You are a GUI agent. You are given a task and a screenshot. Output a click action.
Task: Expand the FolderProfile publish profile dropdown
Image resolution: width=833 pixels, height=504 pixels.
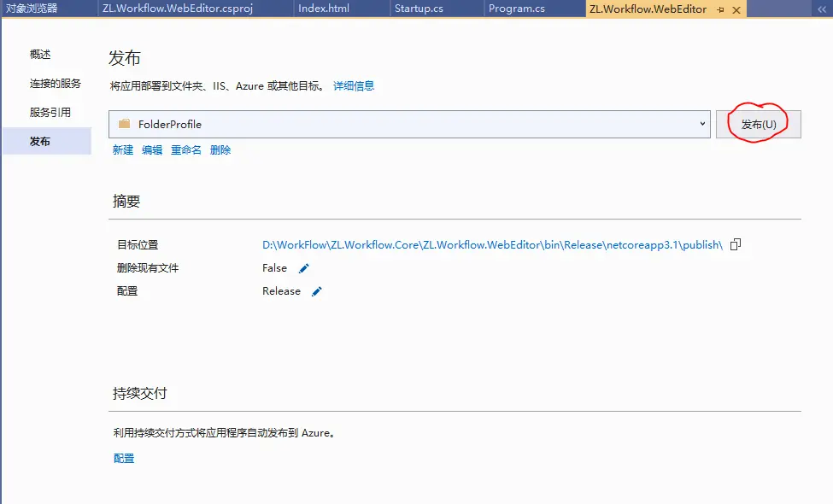(x=702, y=124)
